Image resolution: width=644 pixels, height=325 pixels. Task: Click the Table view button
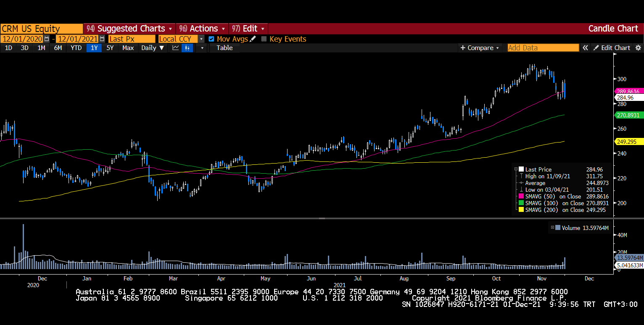pyautogui.click(x=224, y=48)
